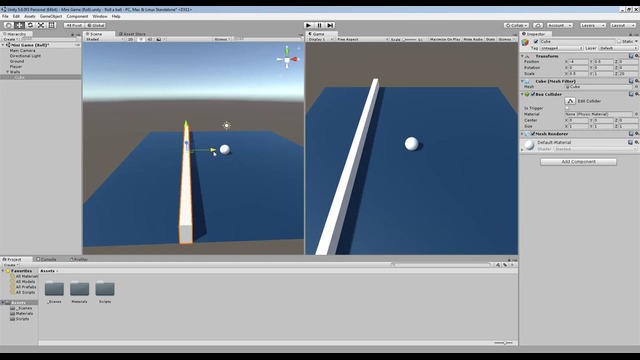Click the cloud services icon

(538, 25)
